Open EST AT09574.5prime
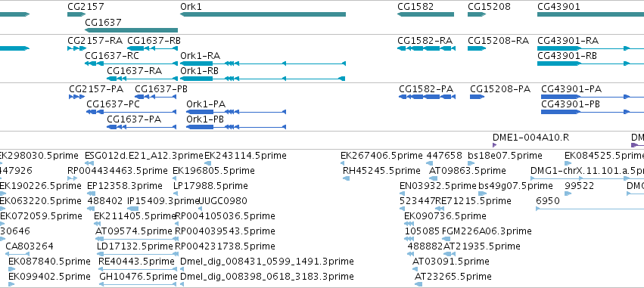 (133, 231)
